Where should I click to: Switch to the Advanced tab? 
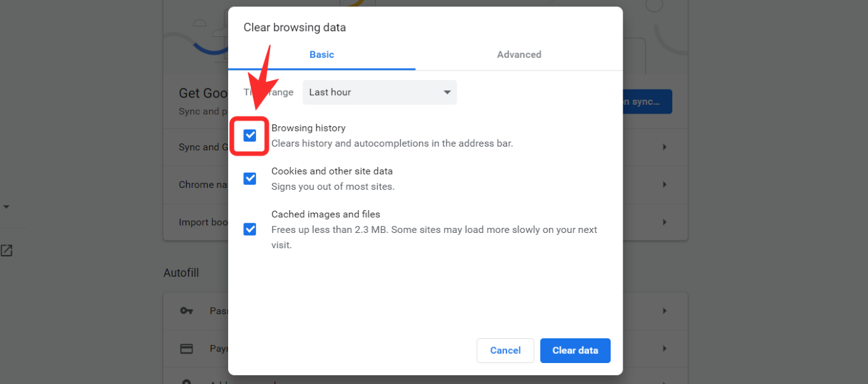click(x=519, y=55)
